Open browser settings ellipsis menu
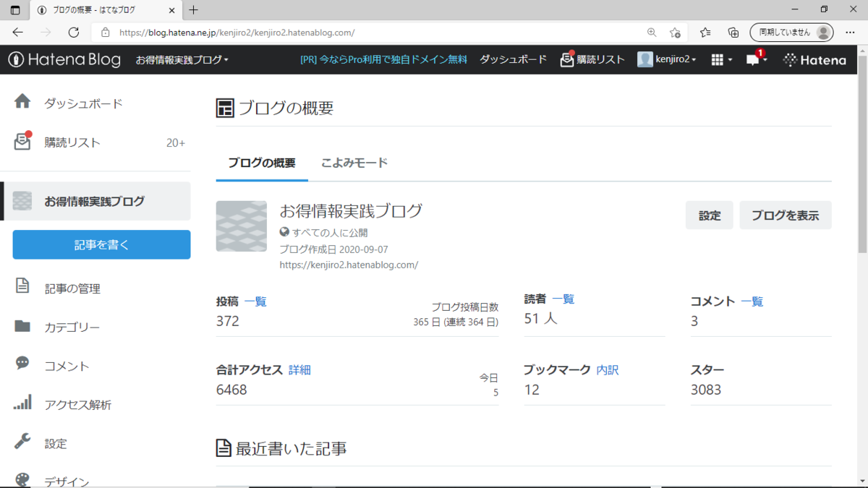The image size is (868, 488). pyautogui.click(x=851, y=33)
